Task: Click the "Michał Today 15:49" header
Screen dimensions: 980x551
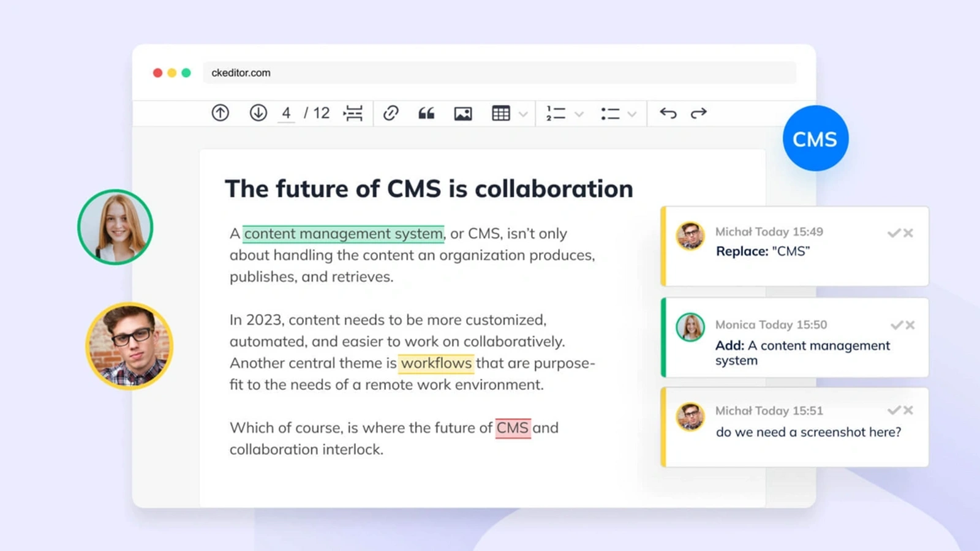Action: (x=769, y=232)
